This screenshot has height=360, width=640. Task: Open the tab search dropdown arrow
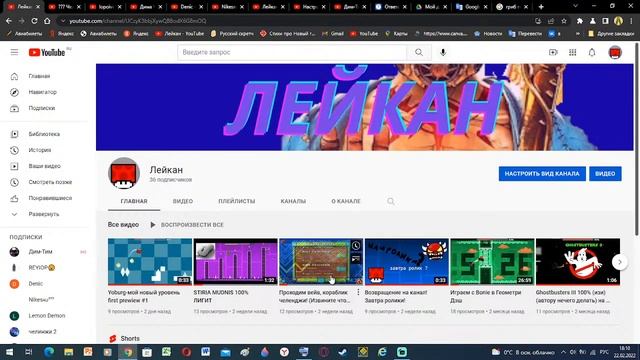(x=575, y=7)
